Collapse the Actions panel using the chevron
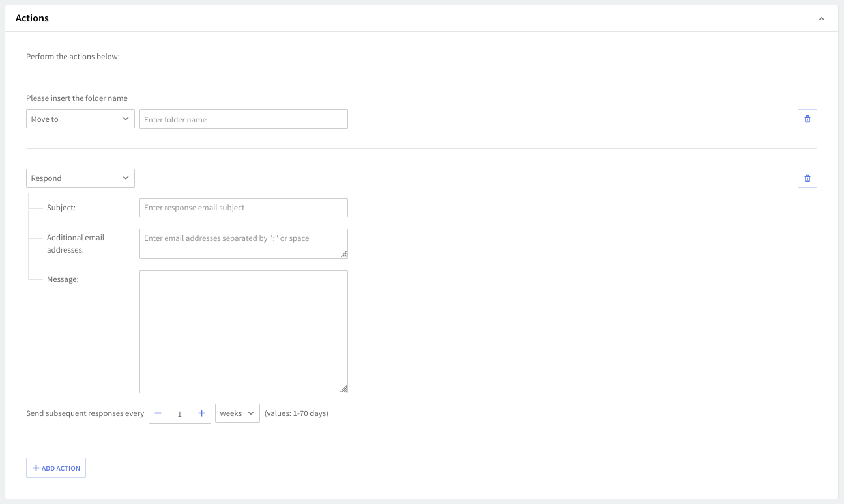Image resolution: width=844 pixels, height=504 pixels. point(821,19)
